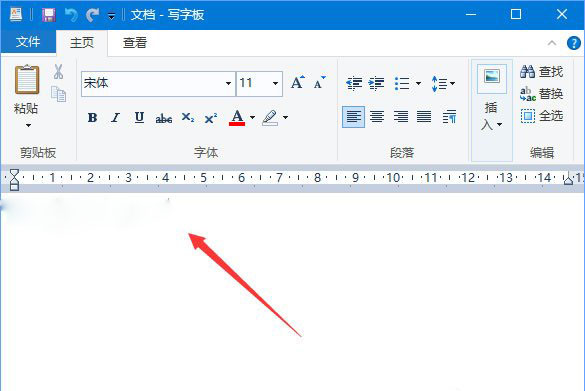585x391 pixels.
Task: Click inside the blank document area
Action: (292, 292)
